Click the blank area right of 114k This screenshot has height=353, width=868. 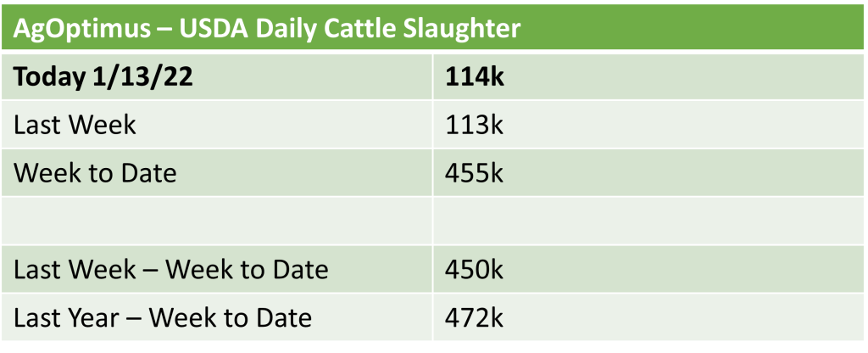tap(678, 77)
